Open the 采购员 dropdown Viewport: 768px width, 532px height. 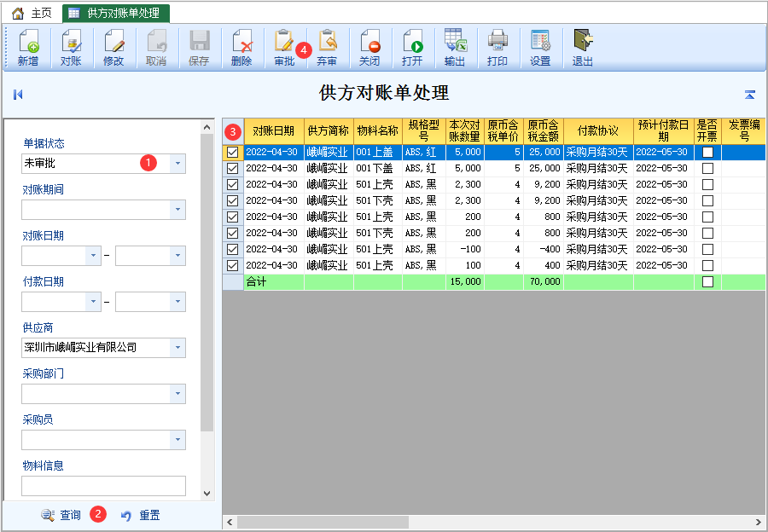[x=177, y=440]
